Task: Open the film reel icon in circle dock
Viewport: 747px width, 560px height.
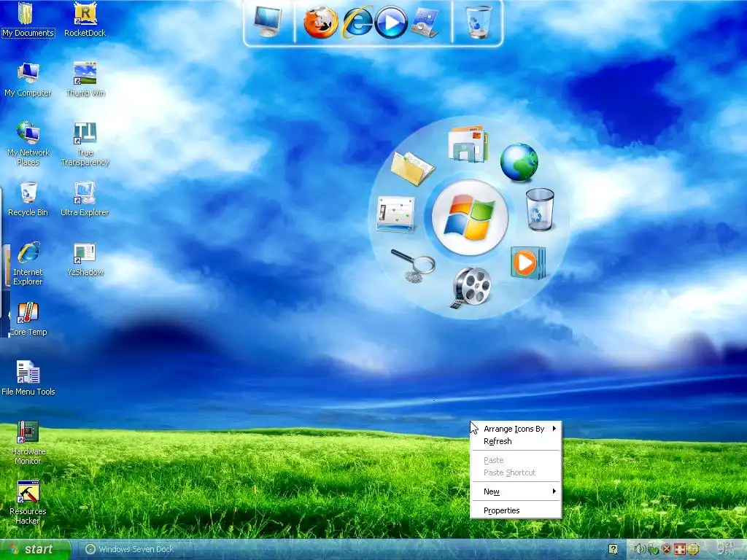Action: point(471,287)
